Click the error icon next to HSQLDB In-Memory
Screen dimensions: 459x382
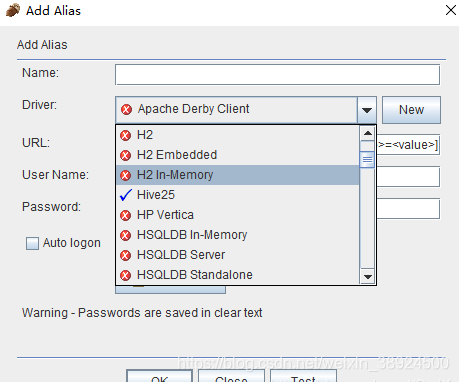pyautogui.click(x=125, y=235)
